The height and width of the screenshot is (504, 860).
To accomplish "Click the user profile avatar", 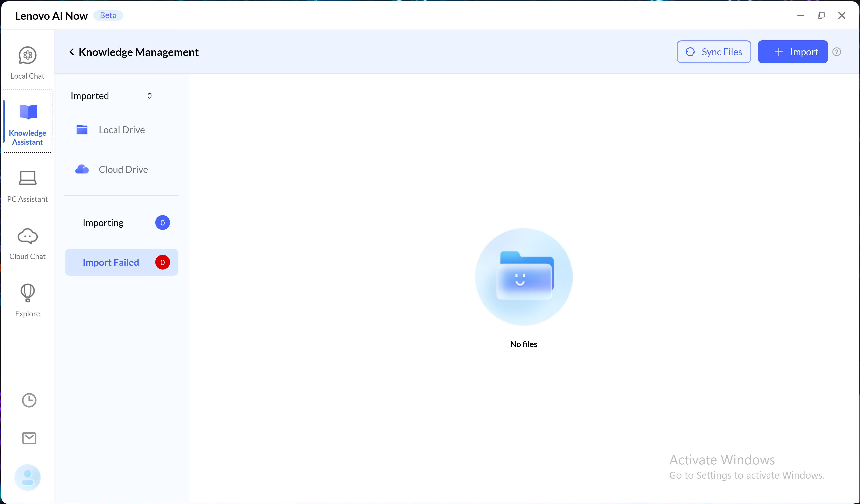I will pos(28,477).
